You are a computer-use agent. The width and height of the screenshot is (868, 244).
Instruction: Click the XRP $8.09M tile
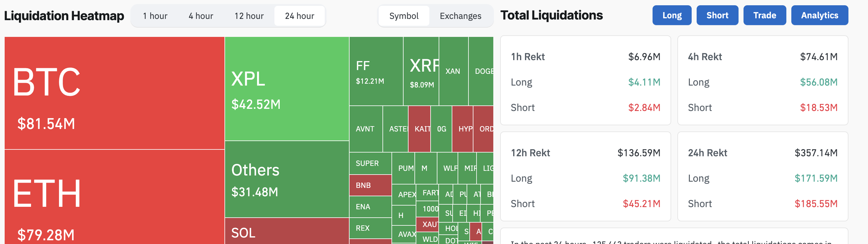click(421, 71)
